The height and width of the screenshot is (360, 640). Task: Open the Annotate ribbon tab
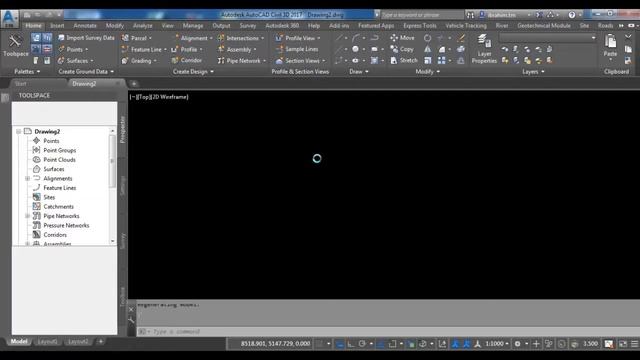tap(85, 25)
